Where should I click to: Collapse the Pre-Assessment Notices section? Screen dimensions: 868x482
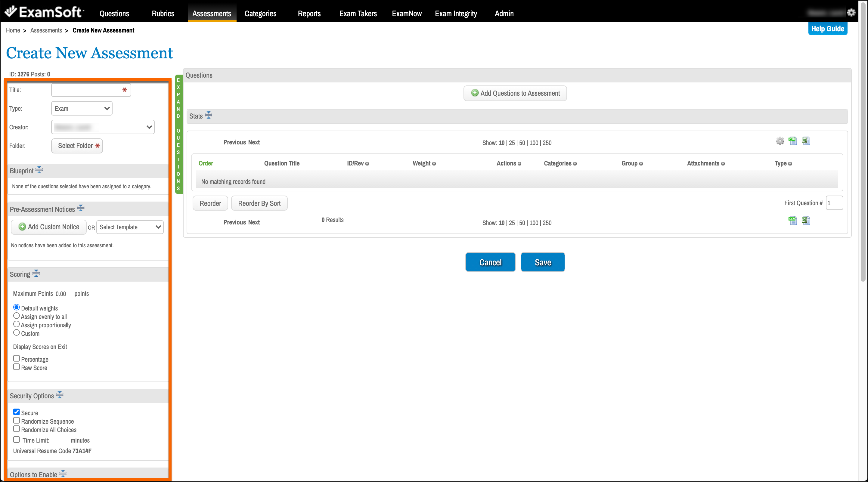(81, 209)
